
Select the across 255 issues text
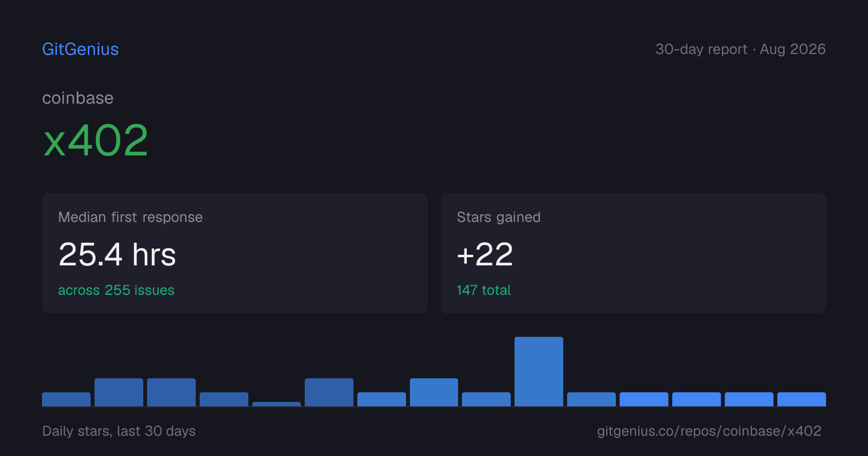[116, 290]
